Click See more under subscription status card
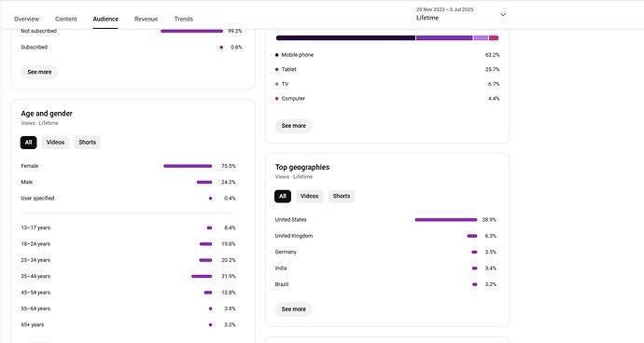This screenshot has width=644, height=343. coord(39,72)
